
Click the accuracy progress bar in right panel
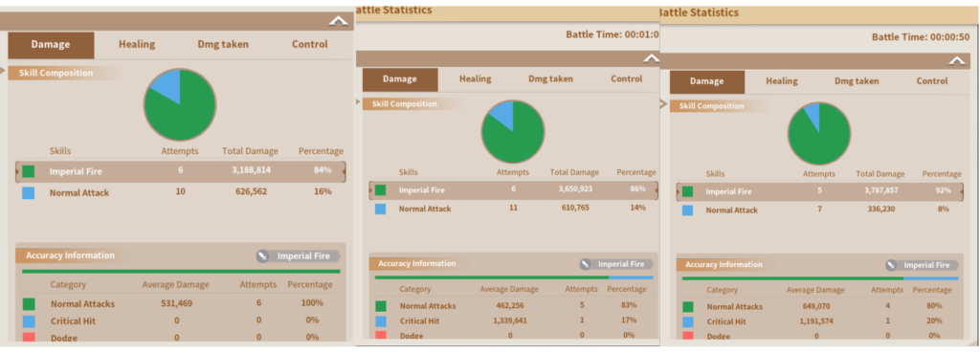point(820,277)
